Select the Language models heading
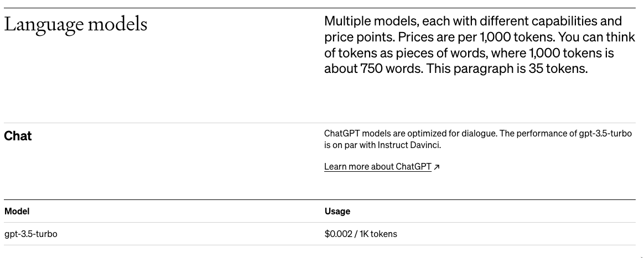 coord(76,24)
